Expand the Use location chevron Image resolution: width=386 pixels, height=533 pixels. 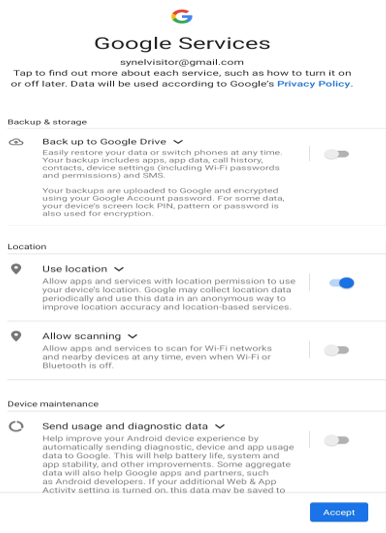(x=119, y=269)
